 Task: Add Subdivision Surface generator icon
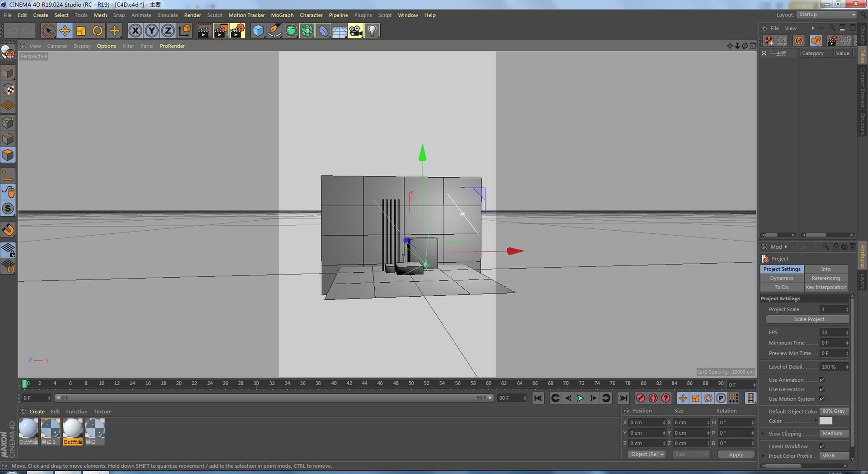point(291,31)
